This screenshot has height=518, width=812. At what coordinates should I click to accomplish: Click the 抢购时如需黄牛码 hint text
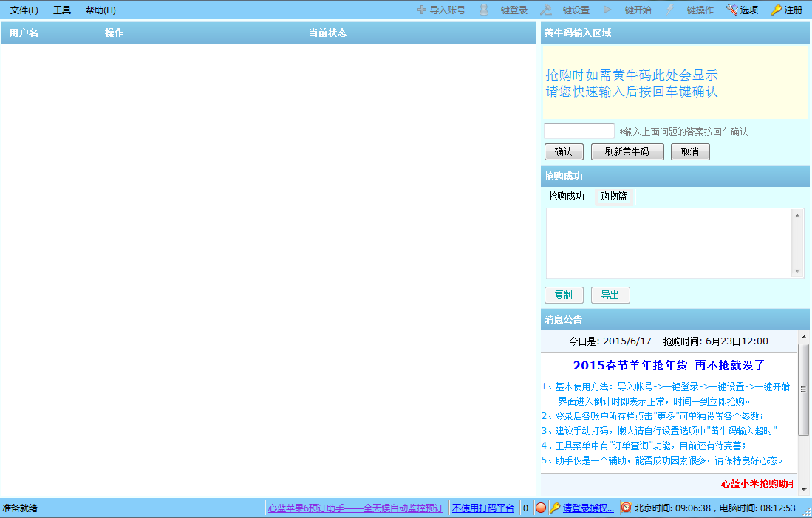[632, 75]
